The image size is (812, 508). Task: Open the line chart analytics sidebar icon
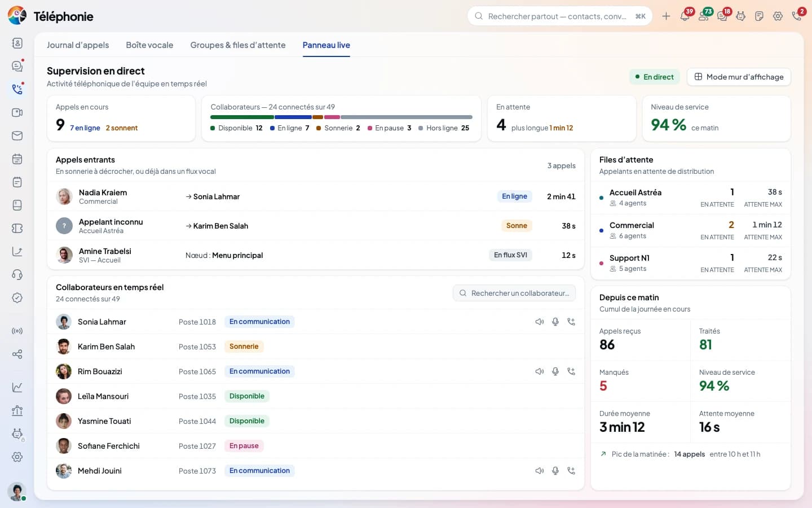[17, 387]
